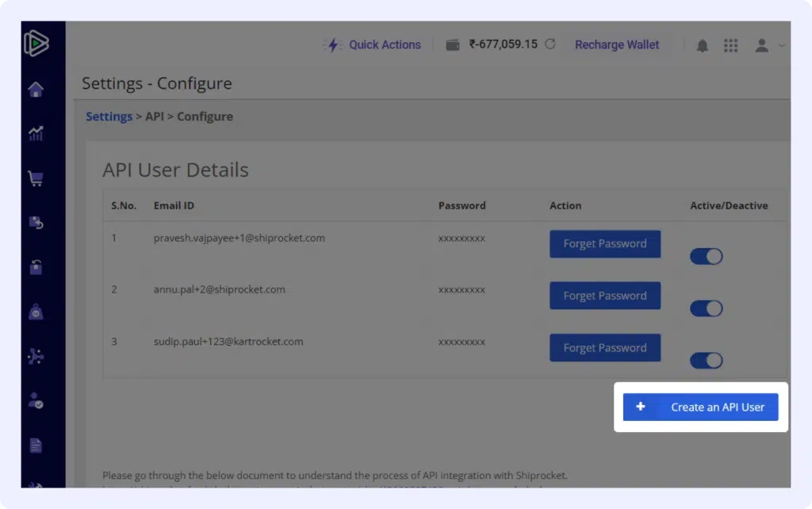Click the Shiprocket logo in the sidebar
The image size is (812, 509).
point(36,44)
